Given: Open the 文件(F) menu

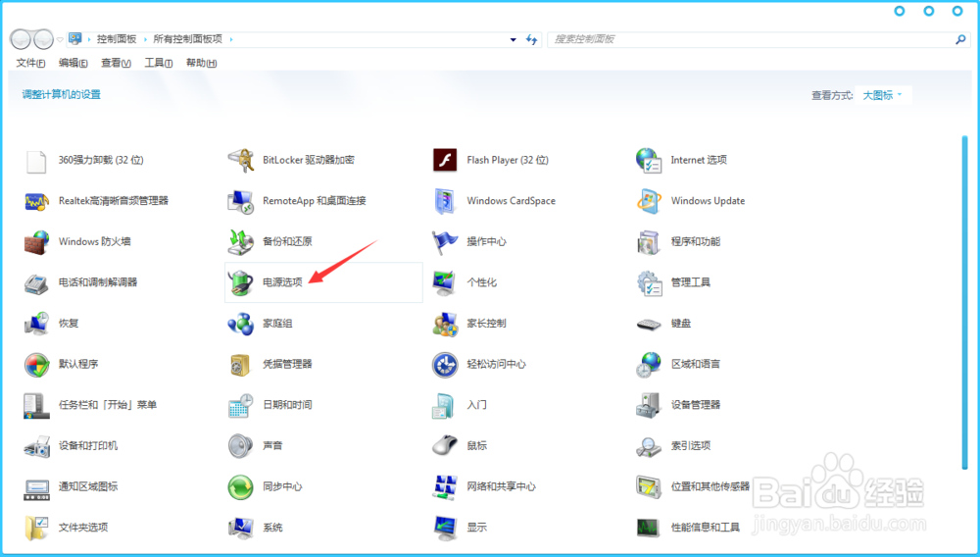Looking at the screenshot, I should click(x=30, y=63).
